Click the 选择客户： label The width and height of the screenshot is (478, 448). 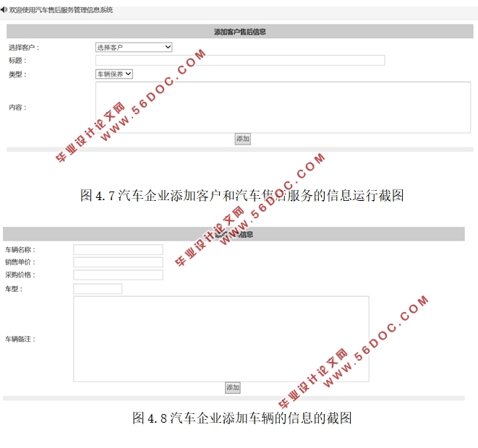tap(24, 48)
